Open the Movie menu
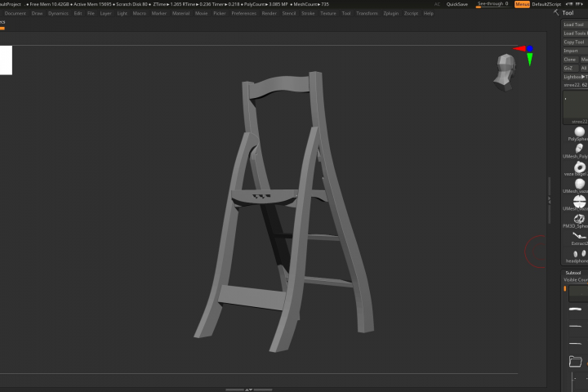Image resolution: width=588 pixels, height=392 pixels. (202, 13)
